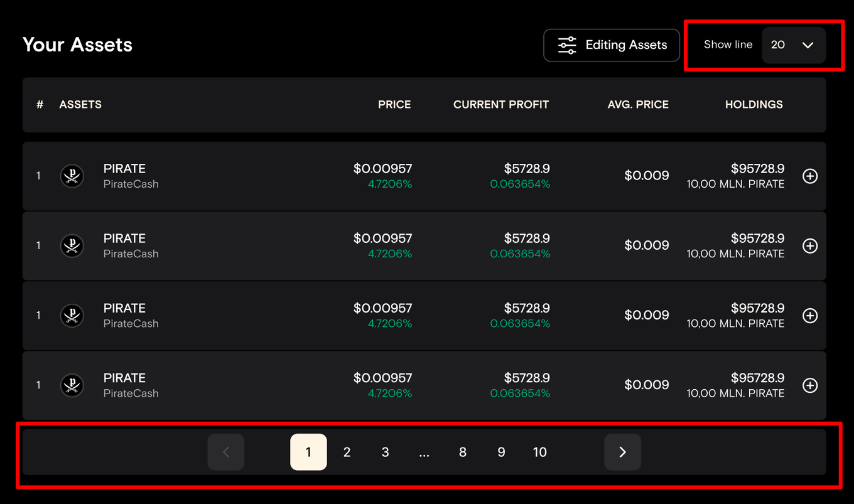Open the Editing Assets button
Viewport: 854px width, 504px height.
[x=612, y=45]
